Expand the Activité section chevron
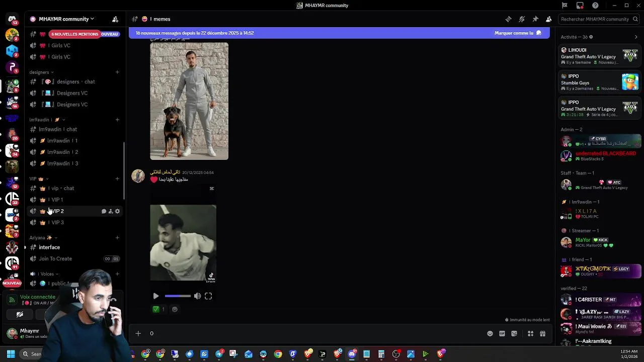 [636, 37]
